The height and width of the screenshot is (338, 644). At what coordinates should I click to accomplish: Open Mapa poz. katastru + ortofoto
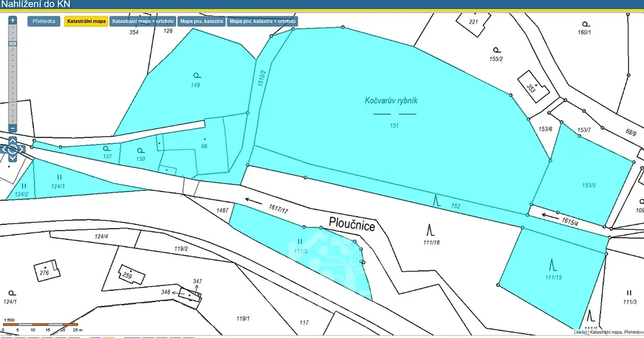(x=262, y=21)
